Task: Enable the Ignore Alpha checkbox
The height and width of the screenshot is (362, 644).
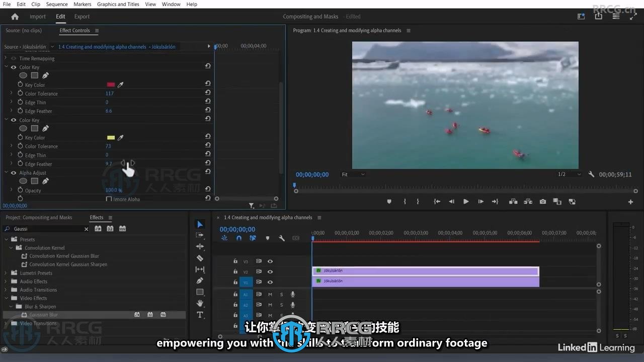Action: (109, 199)
